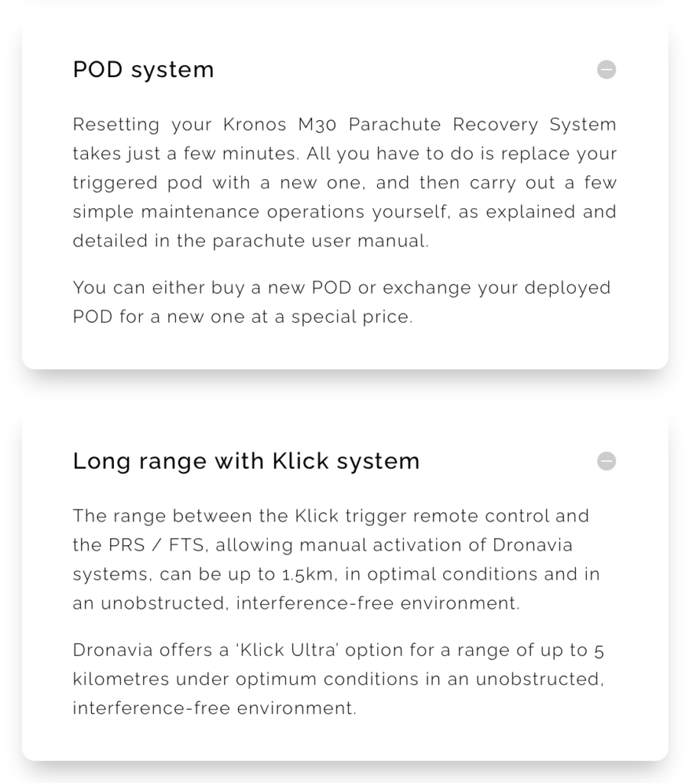The width and height of the screenshot is (700, 783).
Task: Collapse the POD system section via minus icon
Action: (606, 70)
